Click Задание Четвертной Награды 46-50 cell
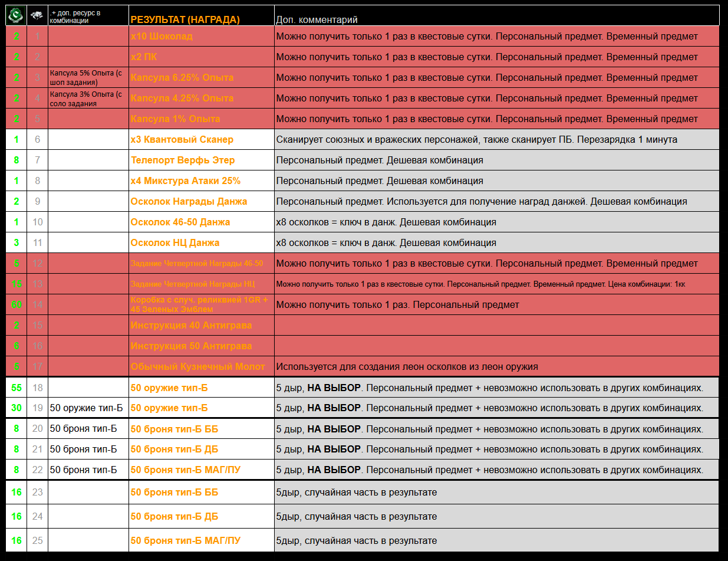 coord(196,264)
